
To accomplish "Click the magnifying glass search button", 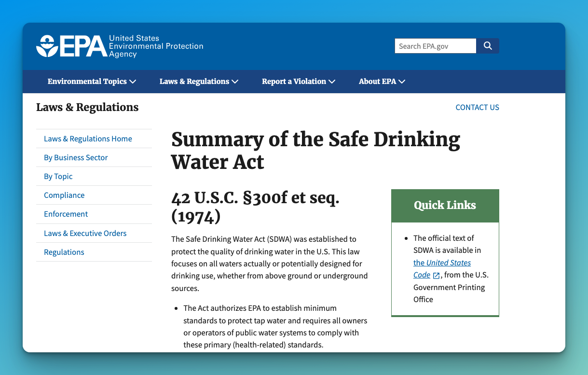I will click(x=488, y=46).
